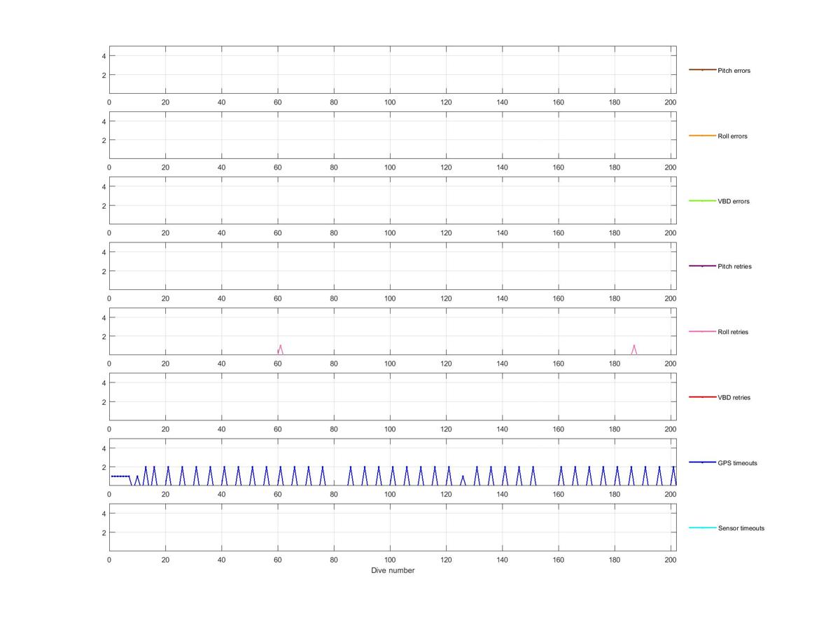
Task: Select the VBD retries legend label
Action: [734, 397]
